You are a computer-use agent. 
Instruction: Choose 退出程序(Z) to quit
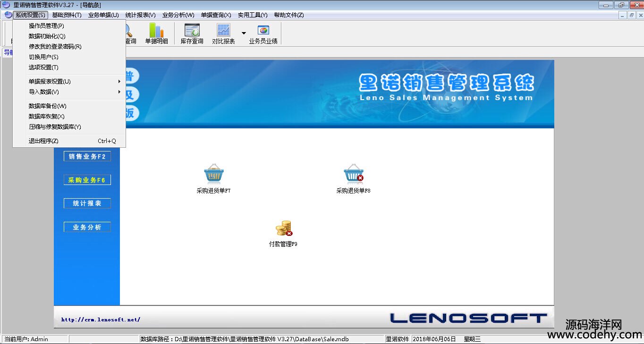point(69,141)
